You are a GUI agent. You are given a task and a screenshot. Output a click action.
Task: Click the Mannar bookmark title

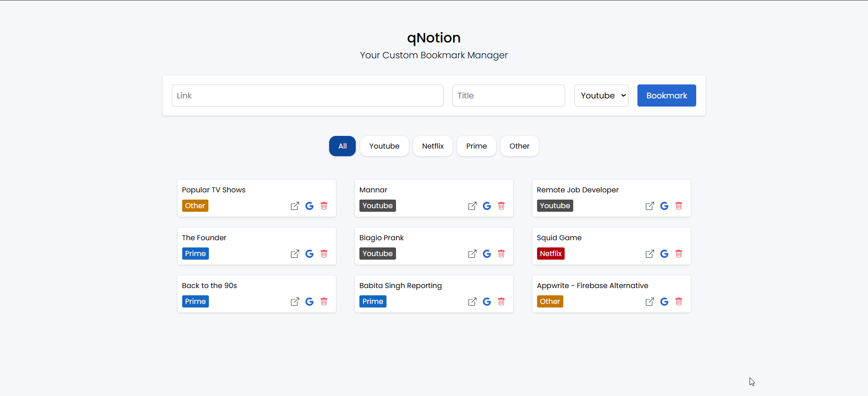click(373, 190)
